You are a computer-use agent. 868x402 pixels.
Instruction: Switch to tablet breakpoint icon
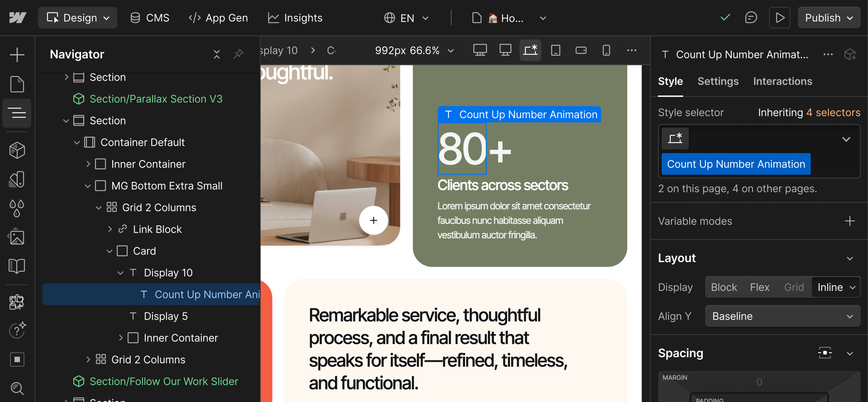[x=556, y=50]
